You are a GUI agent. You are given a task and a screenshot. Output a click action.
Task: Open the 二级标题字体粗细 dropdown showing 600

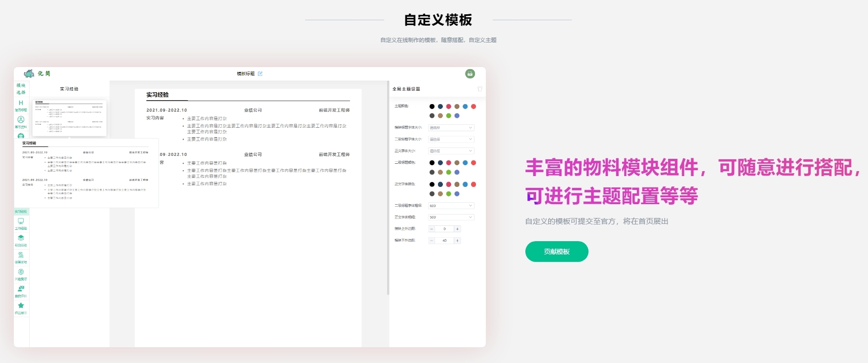click(x=451, y=206)
